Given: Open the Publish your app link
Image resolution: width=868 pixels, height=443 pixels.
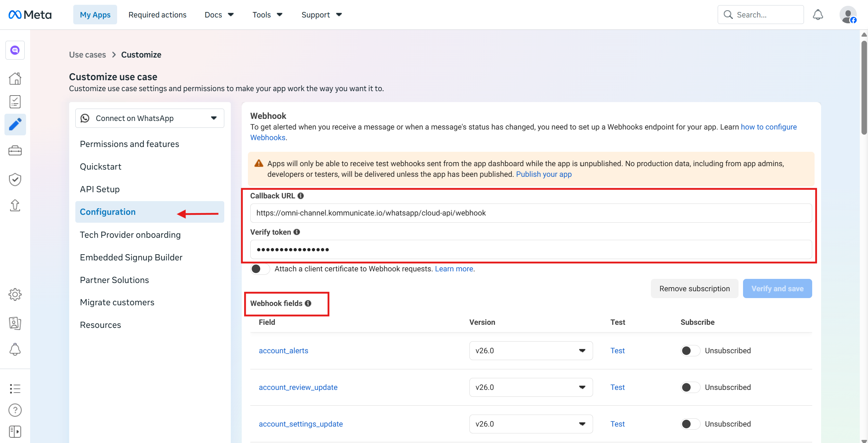Looking at the screenshot, I should pyautogui.click(x=544, y=174).
